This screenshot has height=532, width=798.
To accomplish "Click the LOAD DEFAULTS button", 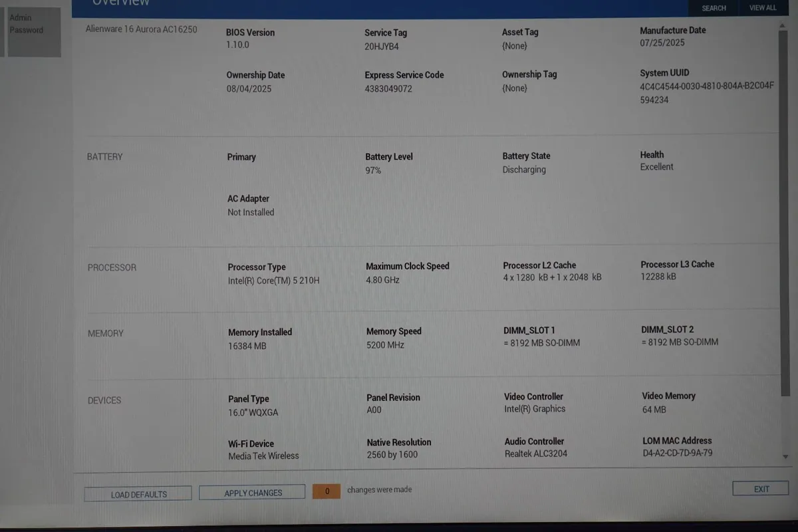I will tap(138, 494).
